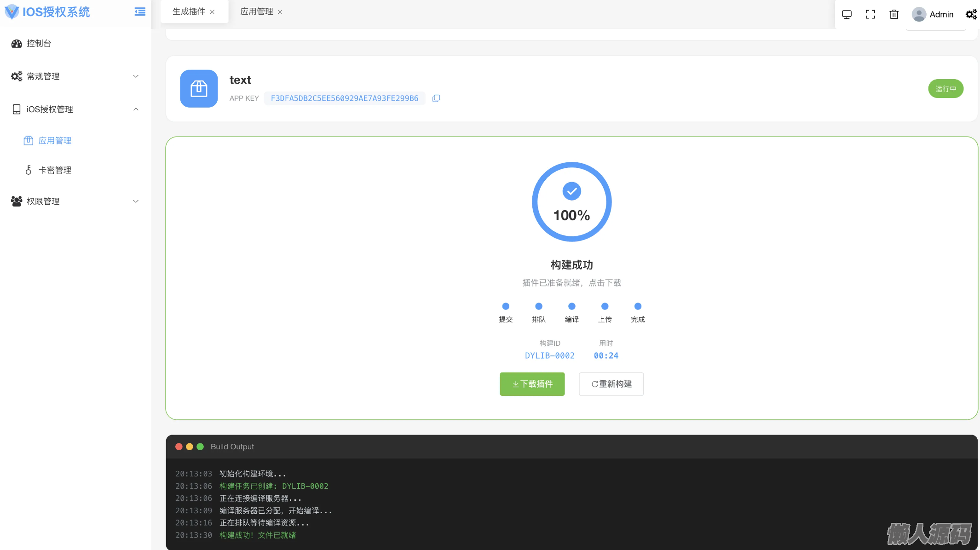The width and height of the screenshot is (980, 550).
Task: Click the 运行中 status badge
Action: [x=945, y=88]
